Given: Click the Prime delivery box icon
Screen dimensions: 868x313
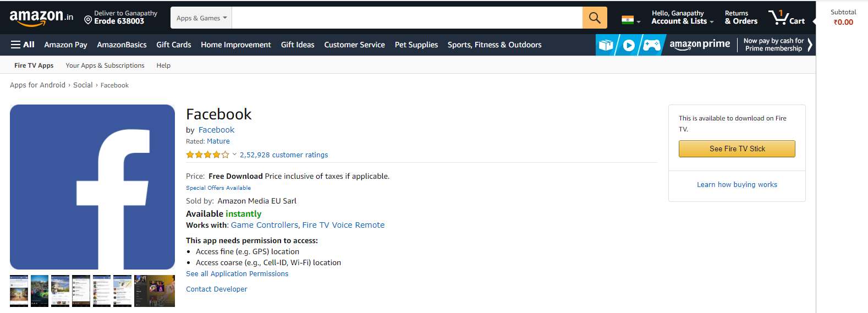Looking at the screenshot, I should click(606, 45).
